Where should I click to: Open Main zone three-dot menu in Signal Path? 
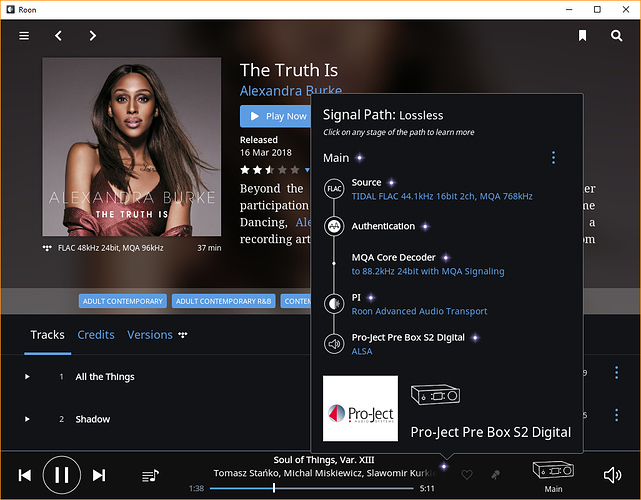coord(554,157)
